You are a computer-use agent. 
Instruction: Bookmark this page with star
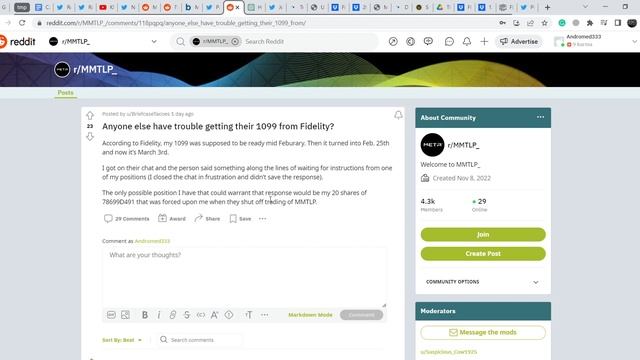[544, 23]
